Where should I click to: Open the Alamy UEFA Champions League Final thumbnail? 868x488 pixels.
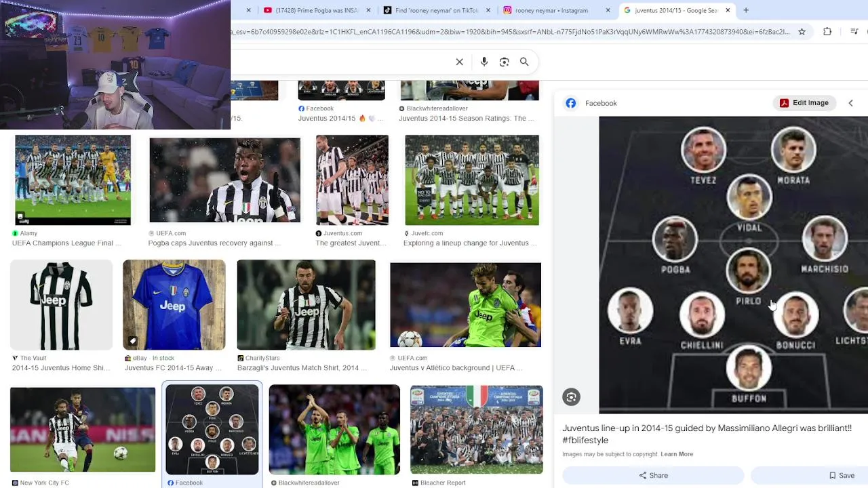[x=73, y=180]
